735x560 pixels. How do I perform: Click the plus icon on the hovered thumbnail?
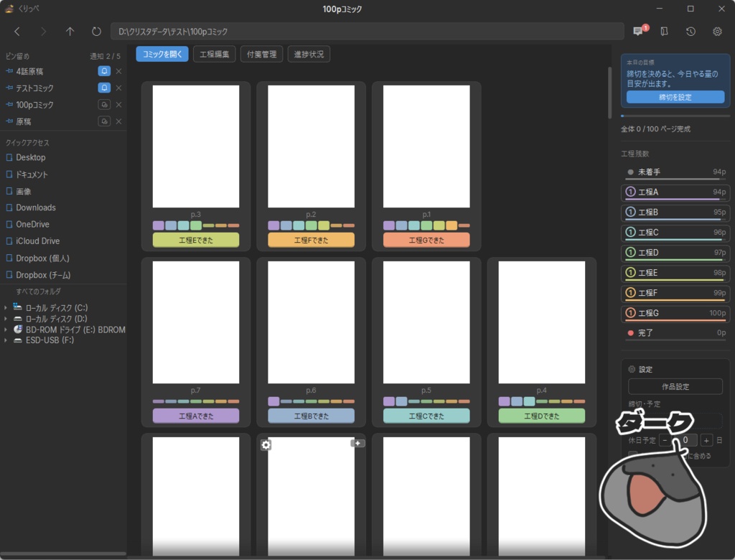coord(357,443)
